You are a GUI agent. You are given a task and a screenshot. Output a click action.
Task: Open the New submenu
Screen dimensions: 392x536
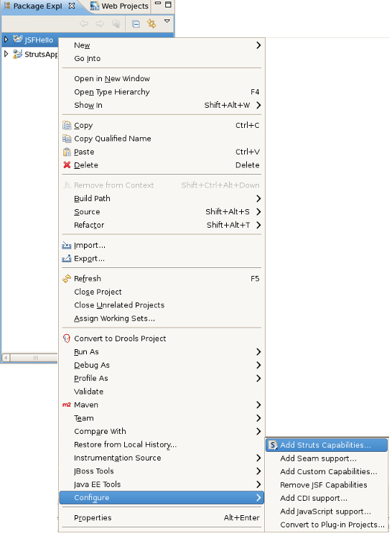click(162, 45)
